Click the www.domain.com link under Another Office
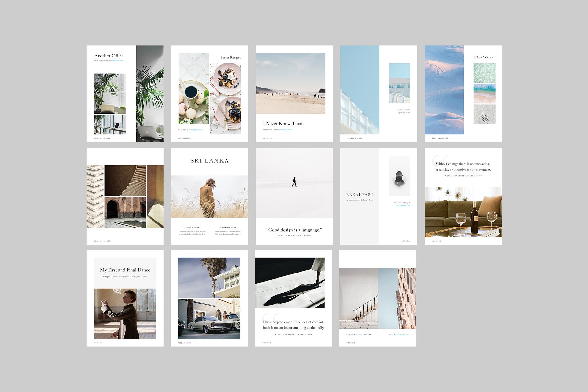Screen dimensions: 588x392 point(117,61)
